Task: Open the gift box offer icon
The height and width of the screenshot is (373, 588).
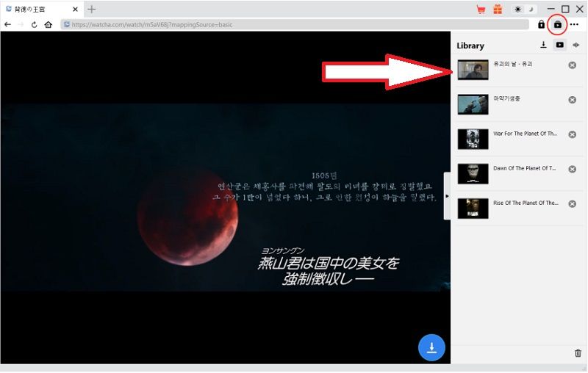Action: 498,10
